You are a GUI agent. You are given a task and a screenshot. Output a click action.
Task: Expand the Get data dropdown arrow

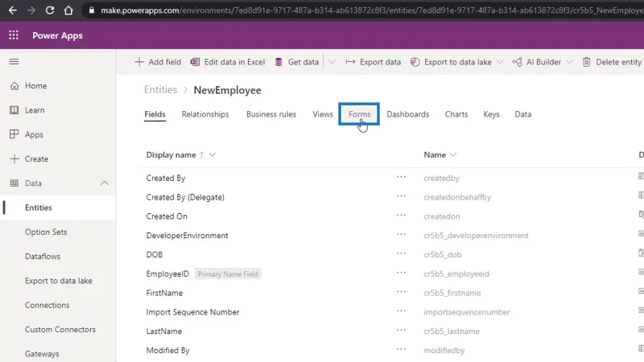[332, 62]
